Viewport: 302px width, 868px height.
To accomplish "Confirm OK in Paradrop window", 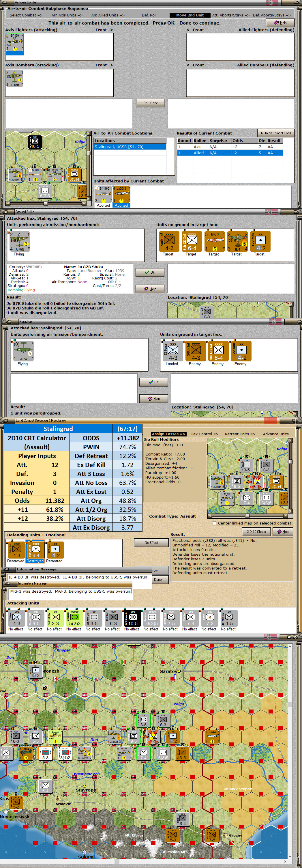I will click(153, 382).
